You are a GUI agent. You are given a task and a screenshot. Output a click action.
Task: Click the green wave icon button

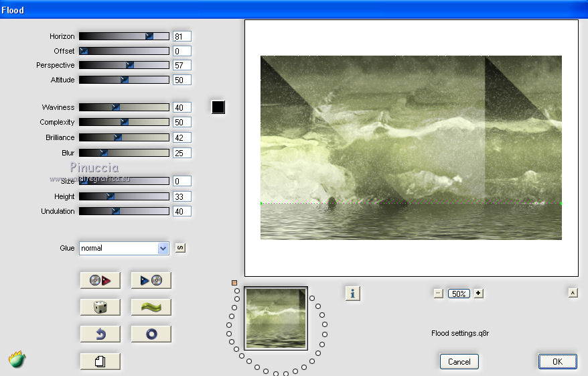click(151, 307)
